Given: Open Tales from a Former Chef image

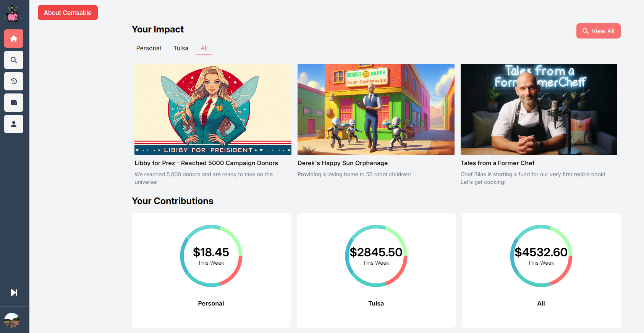Looking at the screenshot, I should point(539,109).
